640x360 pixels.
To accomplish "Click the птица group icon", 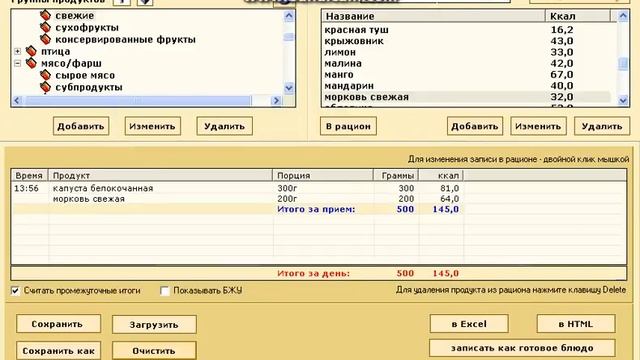I will pyautogui.click(x=31, y=51).
